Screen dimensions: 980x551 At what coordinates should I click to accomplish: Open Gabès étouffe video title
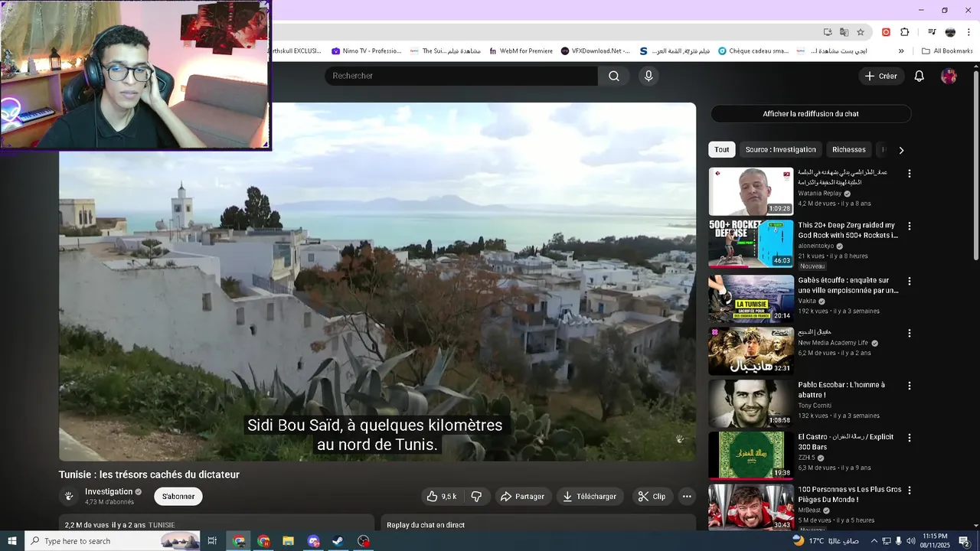click(x=848, y=285)
